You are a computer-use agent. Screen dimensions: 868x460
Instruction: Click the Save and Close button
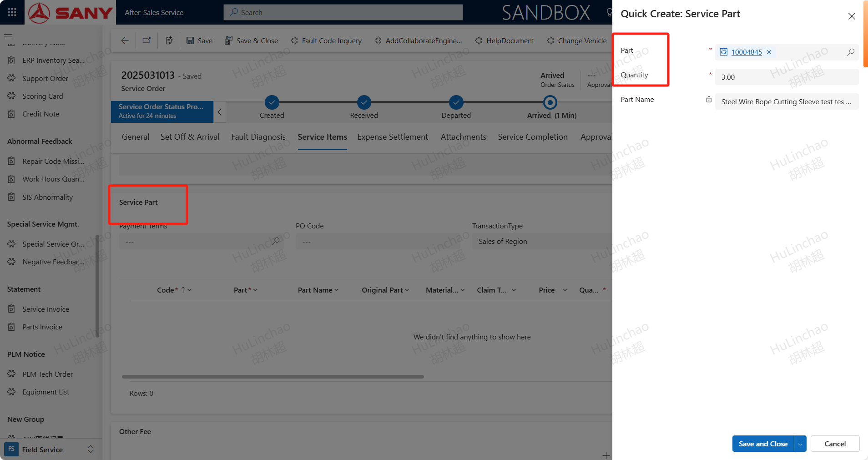tap(763, 444)
